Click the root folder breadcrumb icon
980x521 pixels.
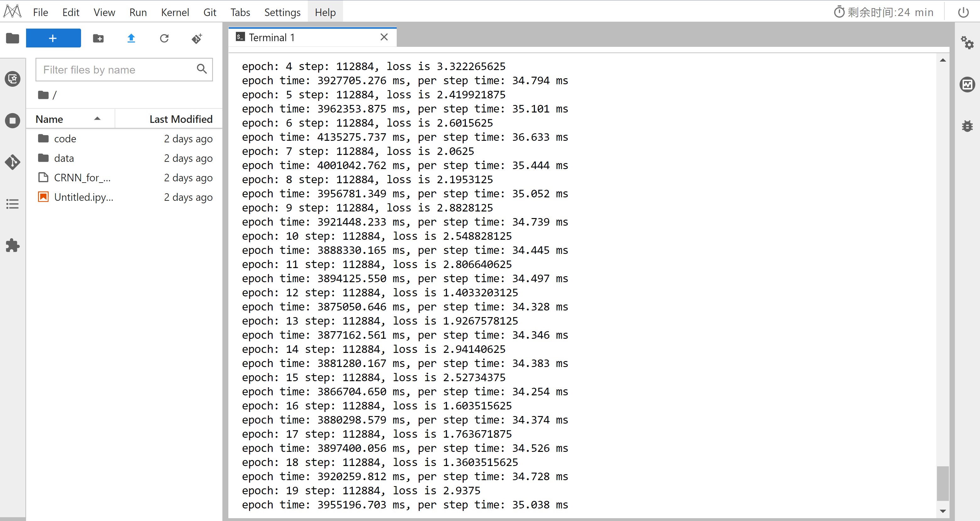pos(43,95)
